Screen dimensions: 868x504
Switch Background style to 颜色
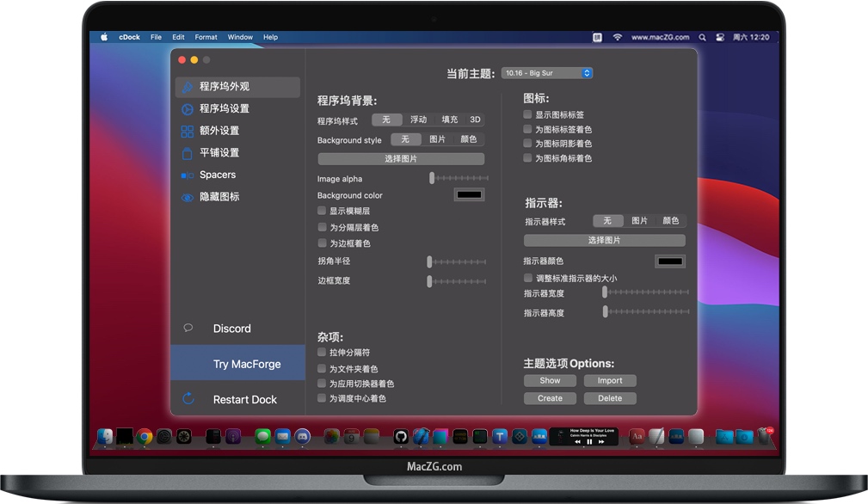point(468,139)
